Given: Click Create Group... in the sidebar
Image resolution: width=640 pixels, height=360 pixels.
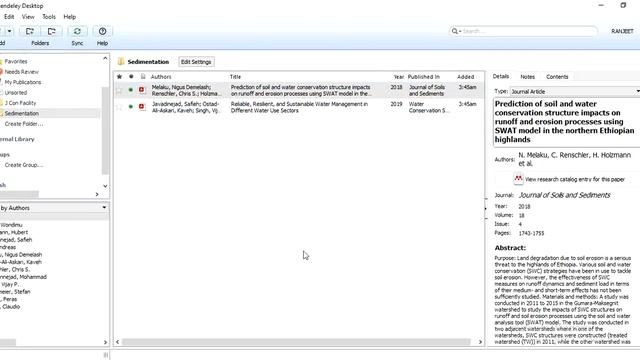Looking at the screenshot, I should 24,165.
